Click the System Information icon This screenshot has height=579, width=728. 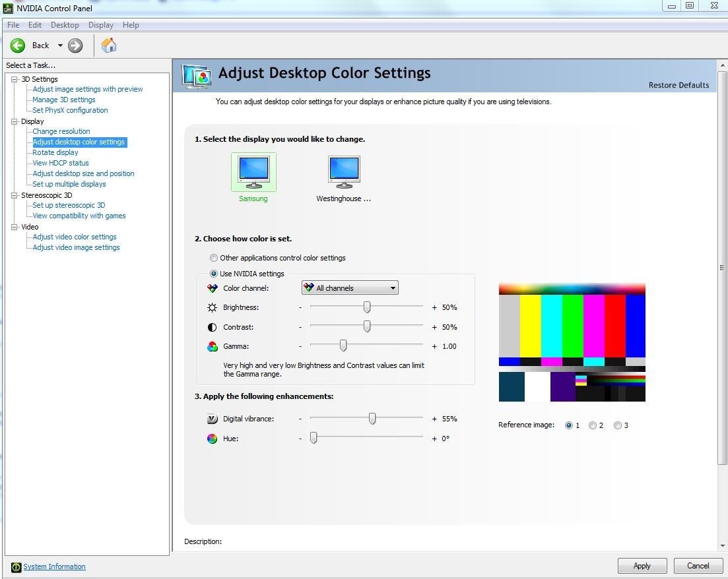click(17, 567)
